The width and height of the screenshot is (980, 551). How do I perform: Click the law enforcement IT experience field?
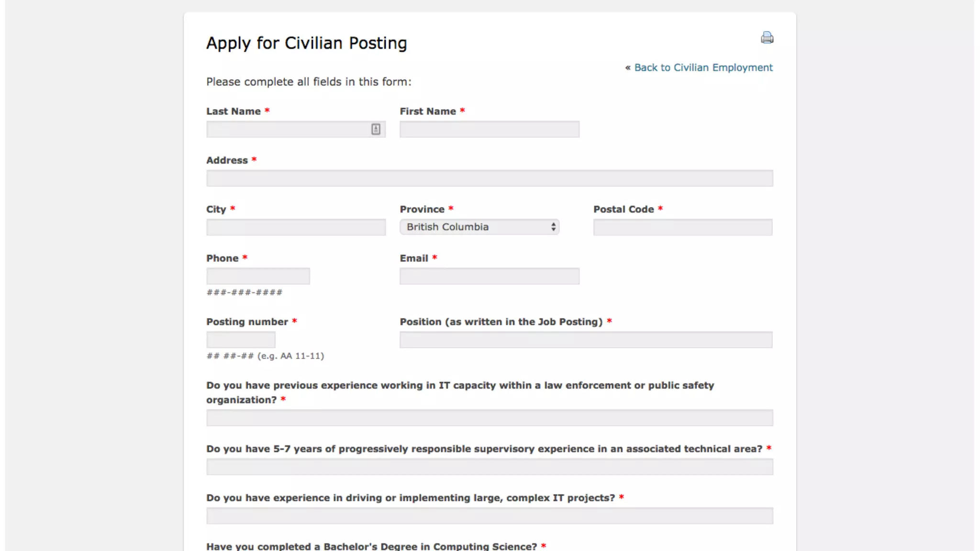pyautogui.click(x=489, y=418)
